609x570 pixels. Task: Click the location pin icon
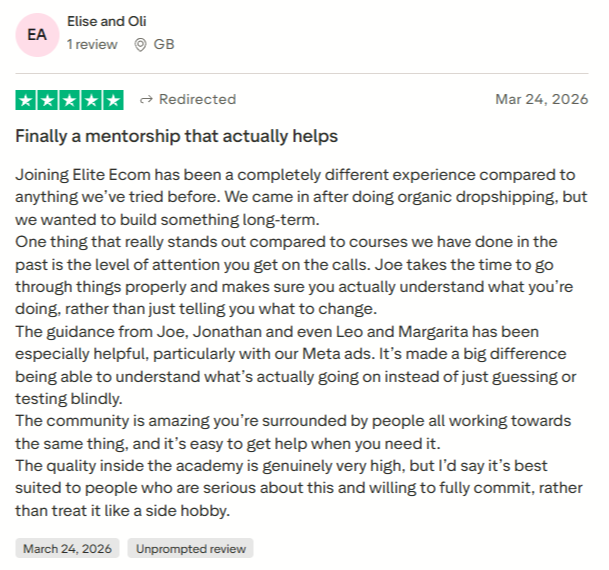click(140, 44)
